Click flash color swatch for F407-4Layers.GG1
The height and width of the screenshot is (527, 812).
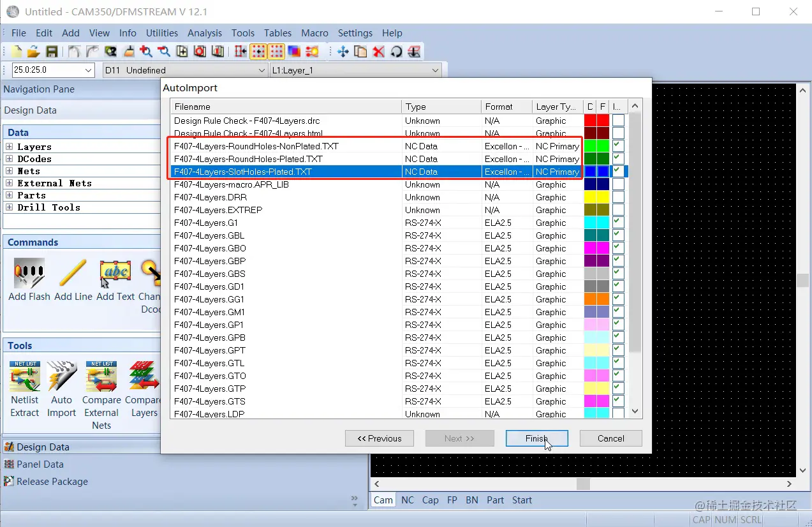[x=603, y=299]
